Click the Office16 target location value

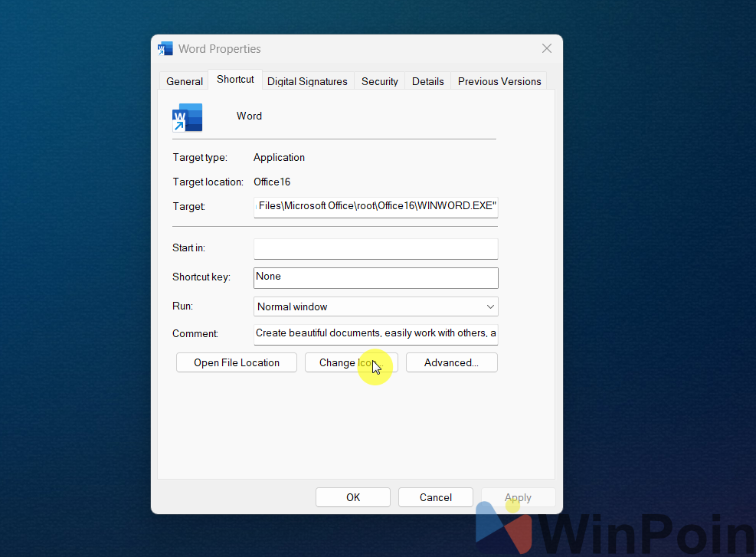tap(272, 182)
